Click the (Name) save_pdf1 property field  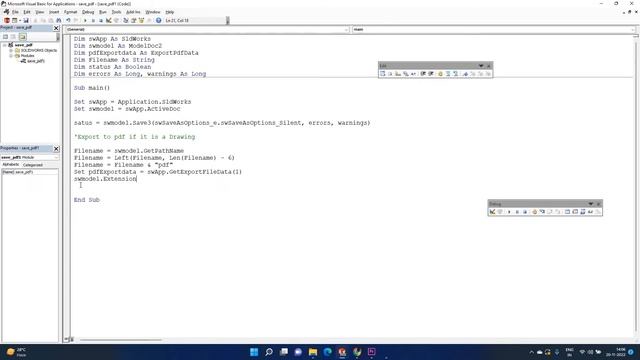pos(30,172)
